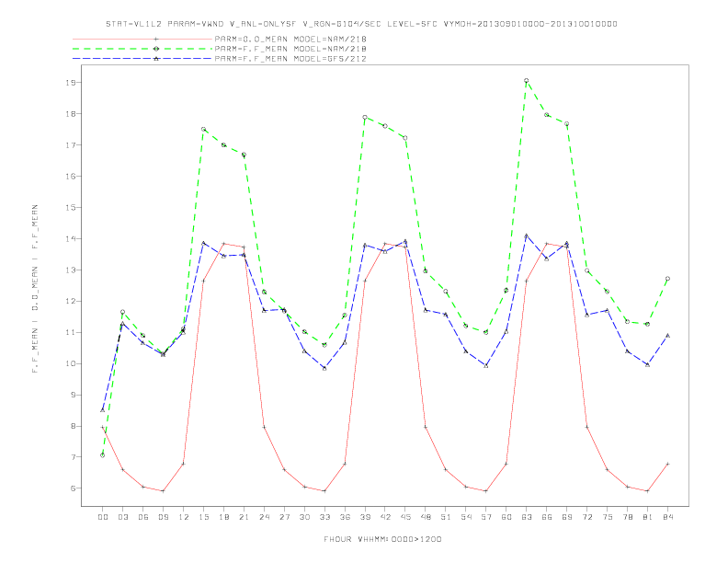Click the x-axis tick label 24
Viewport: 728px width, 563px height.
[264, 517]
